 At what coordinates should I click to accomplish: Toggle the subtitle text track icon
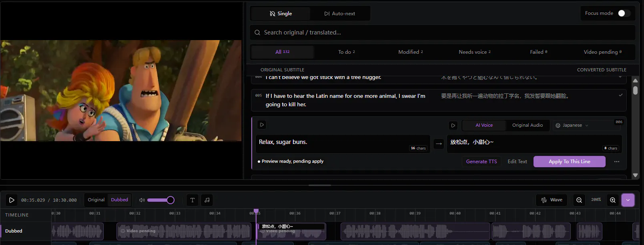tap(193, 200)
